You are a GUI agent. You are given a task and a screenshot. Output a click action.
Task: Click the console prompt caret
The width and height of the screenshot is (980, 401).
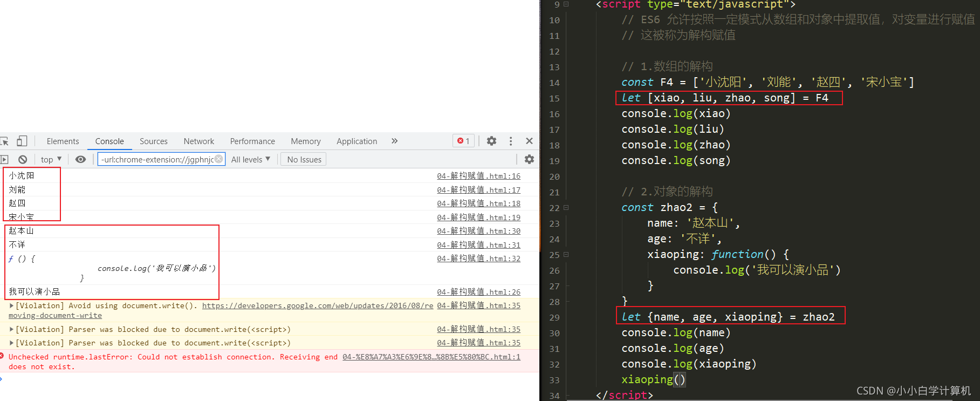[x=1, y=379]
